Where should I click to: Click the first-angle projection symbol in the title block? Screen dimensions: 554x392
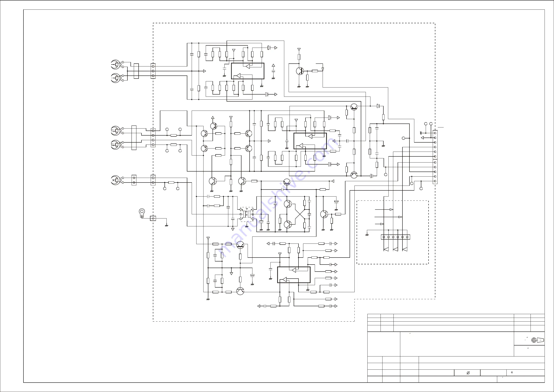click(x=538, y=340)
